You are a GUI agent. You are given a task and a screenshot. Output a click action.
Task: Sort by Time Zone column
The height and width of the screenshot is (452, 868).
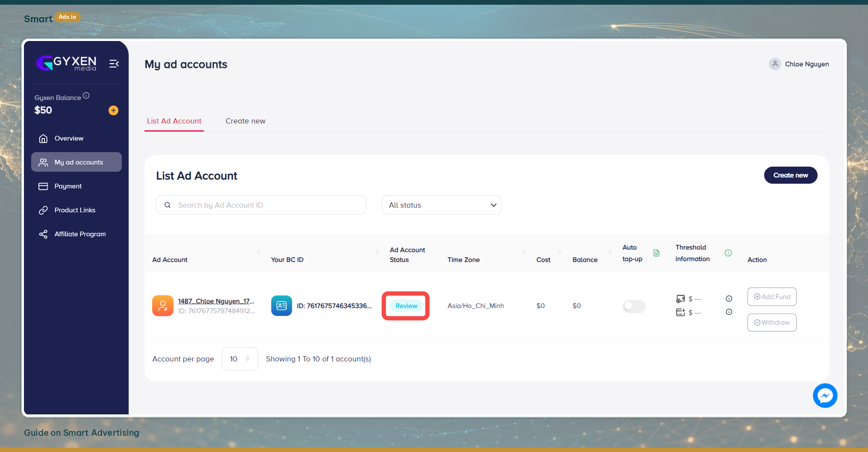click(524, 252)
